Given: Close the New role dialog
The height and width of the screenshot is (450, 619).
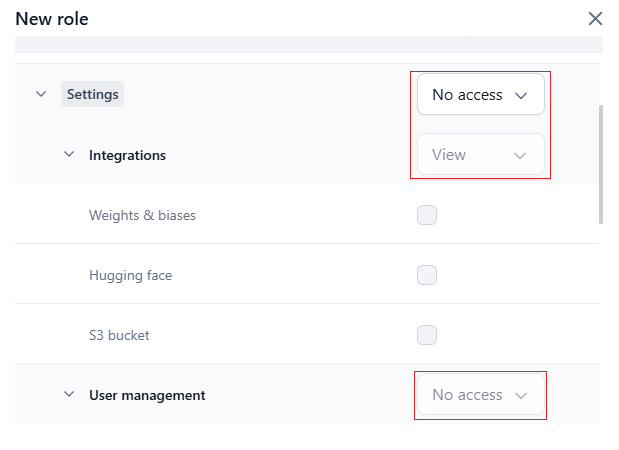Looking at the screenshot, I should pyautogui.click(x=595, y=18).
